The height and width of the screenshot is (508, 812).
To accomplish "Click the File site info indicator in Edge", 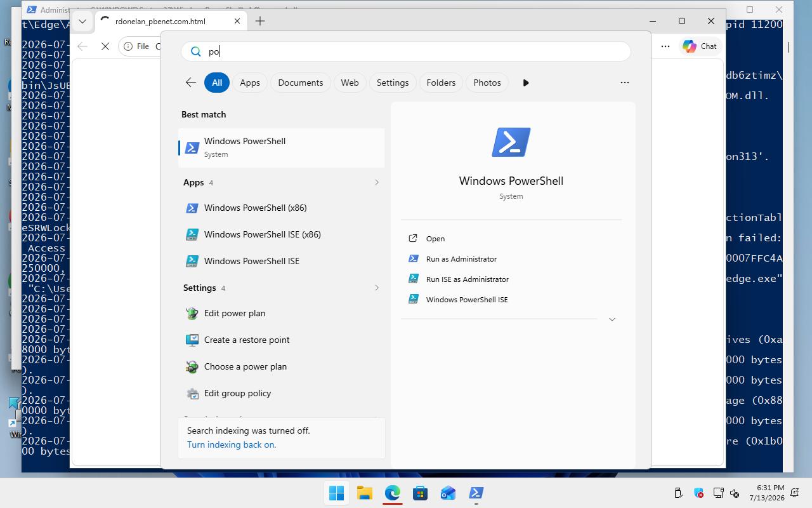I will point(138,46).
